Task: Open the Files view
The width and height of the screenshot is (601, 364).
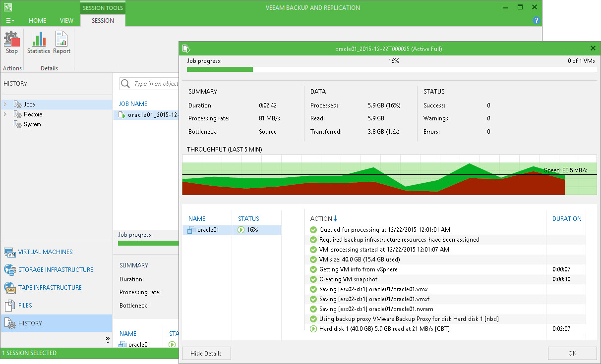Action: [x=25, y=306]
